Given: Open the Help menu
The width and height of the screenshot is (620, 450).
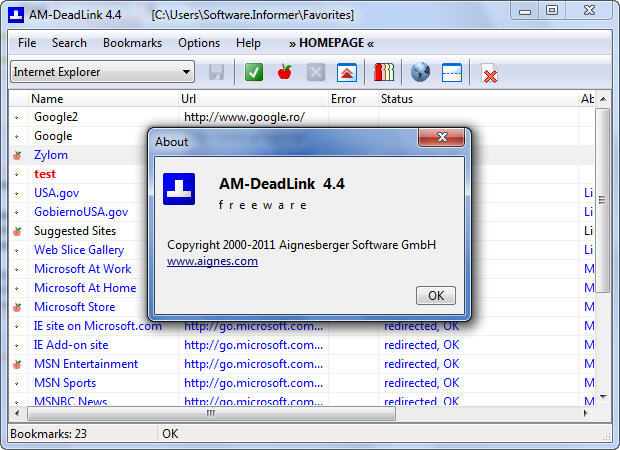Looking at the screenshot, I should point(248,43).
